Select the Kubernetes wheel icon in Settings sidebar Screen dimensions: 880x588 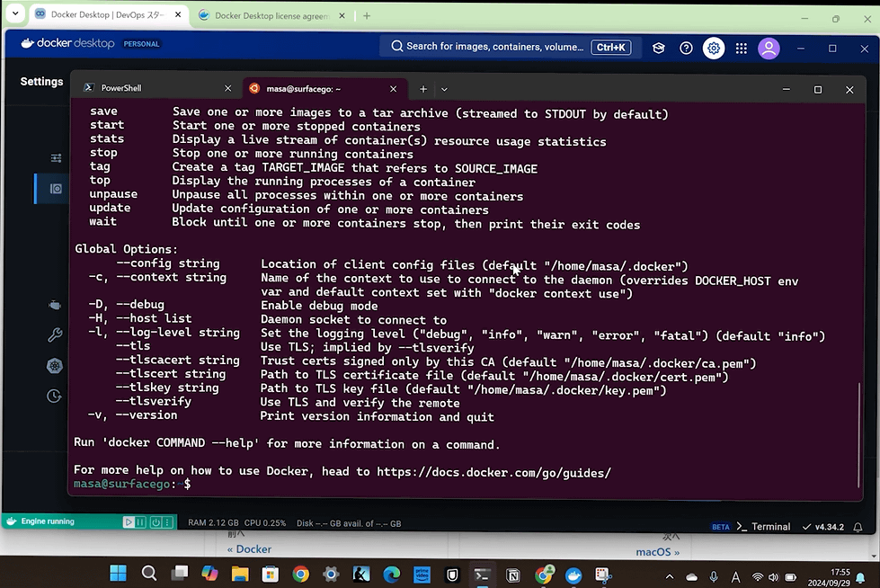click(x=55, y=366)
